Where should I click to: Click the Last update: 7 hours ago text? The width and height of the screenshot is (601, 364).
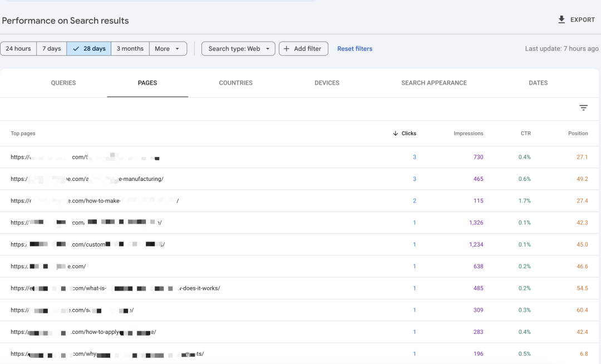(561, 48)
